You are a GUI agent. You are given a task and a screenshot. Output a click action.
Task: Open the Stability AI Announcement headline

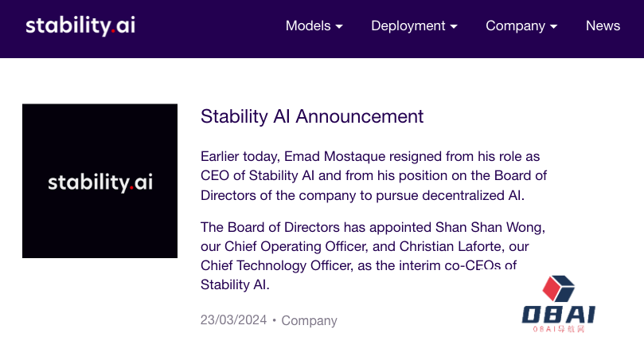click(x=312, y=116)
